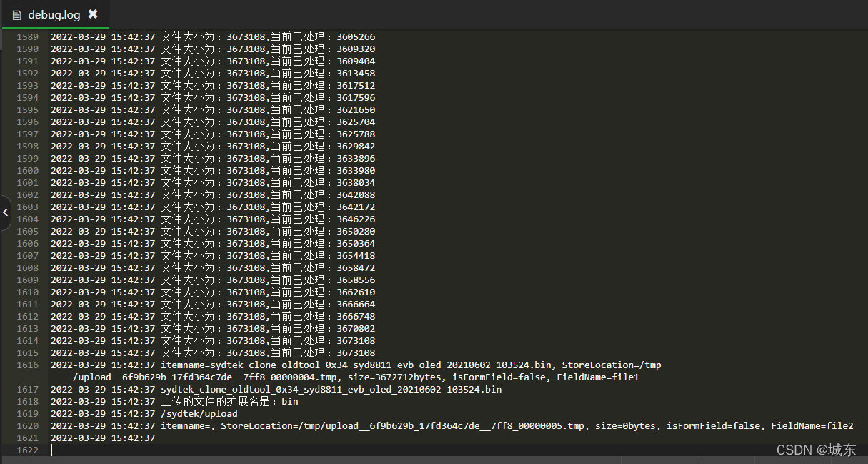Close the debug.log tab
The width and height of the screenshot is (868, 464).
(93, 14)
